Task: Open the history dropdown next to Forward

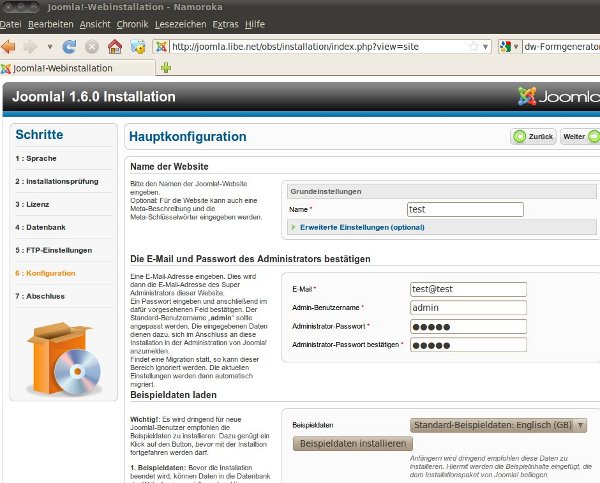Action: (50, 47)
